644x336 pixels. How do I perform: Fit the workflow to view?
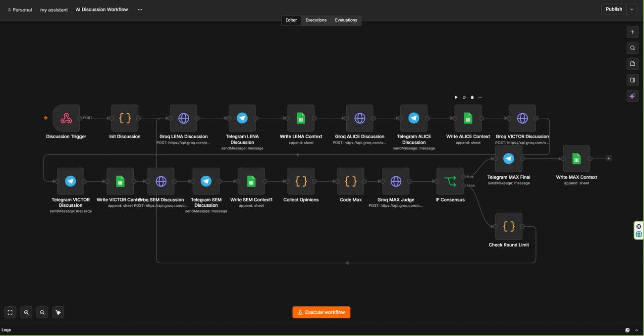pos(10,312)
